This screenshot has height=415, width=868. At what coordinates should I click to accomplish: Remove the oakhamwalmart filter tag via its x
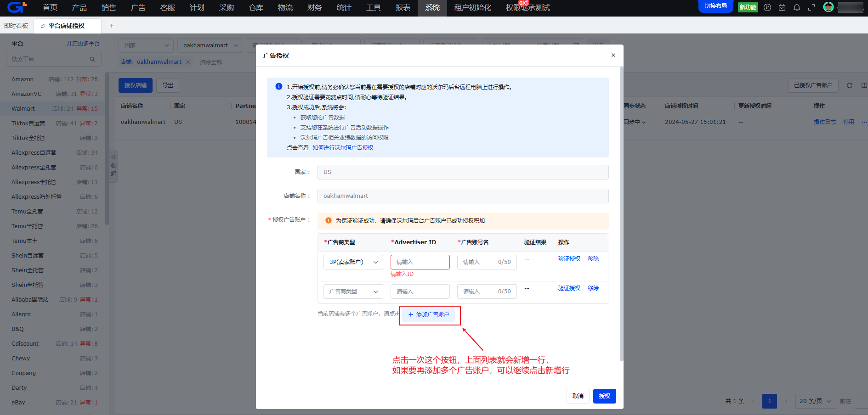pos(188,62)
